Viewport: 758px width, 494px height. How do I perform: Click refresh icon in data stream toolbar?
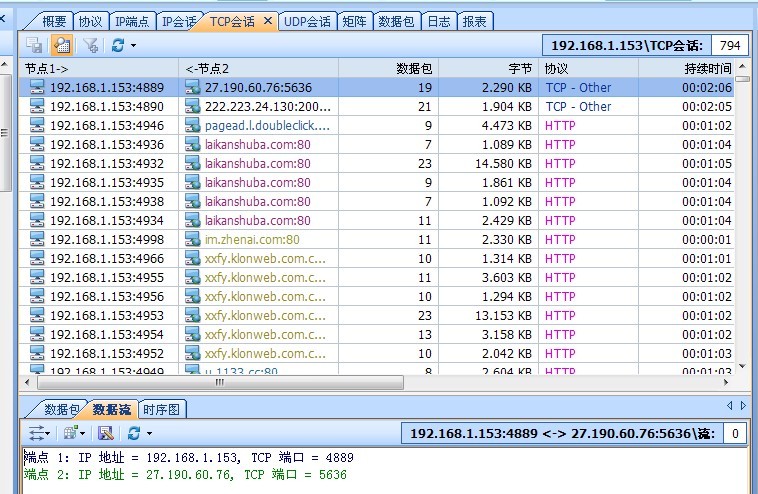point(132,433)
